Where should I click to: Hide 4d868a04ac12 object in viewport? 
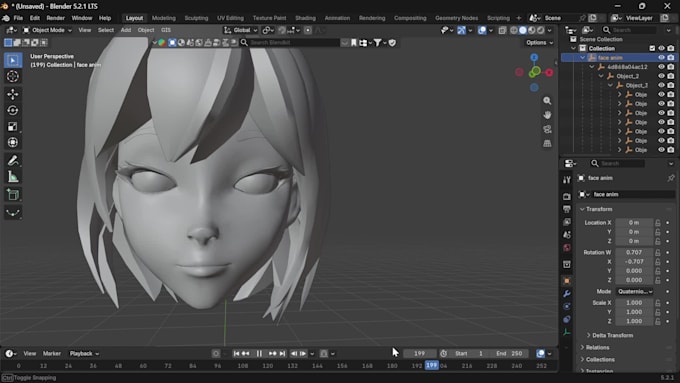[661, 67]
